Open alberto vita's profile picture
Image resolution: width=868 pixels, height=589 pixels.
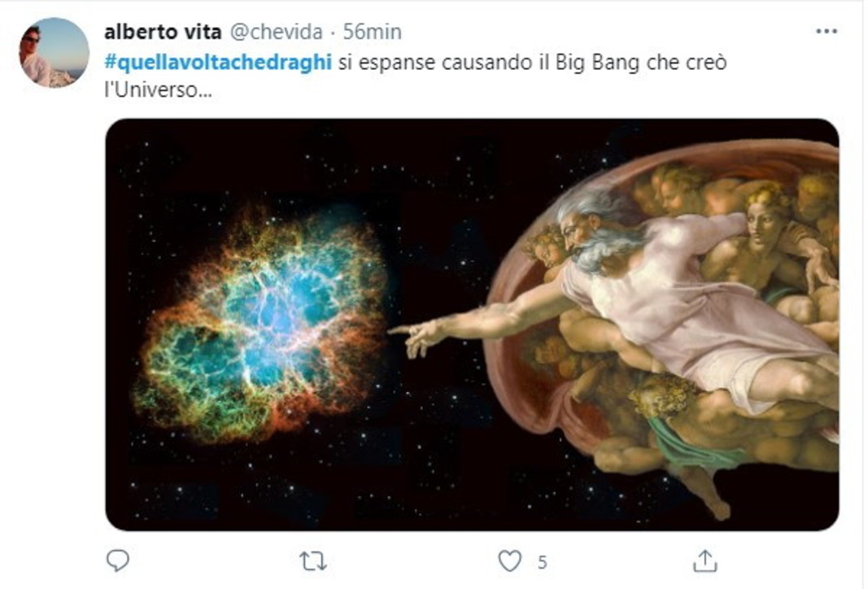click(x=55, y=53)
